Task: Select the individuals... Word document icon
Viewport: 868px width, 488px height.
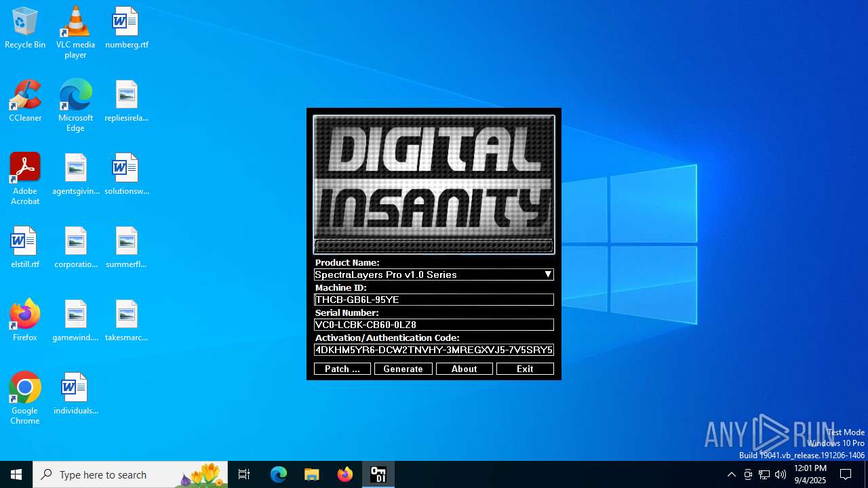Action: (x=75, y=394)
